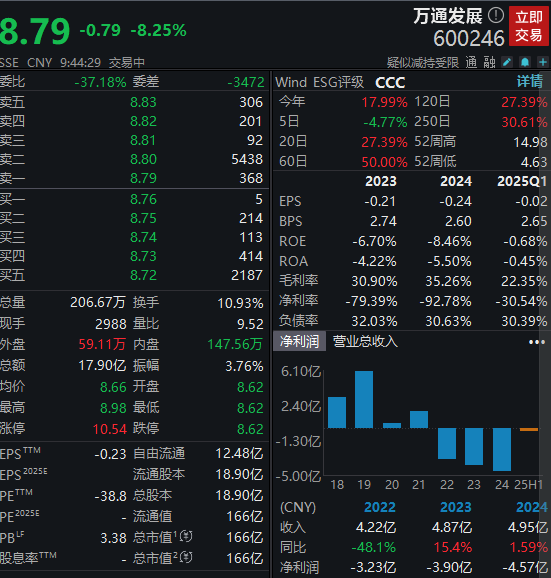Click the PB LF value 3.38

(x=114, y=538)
